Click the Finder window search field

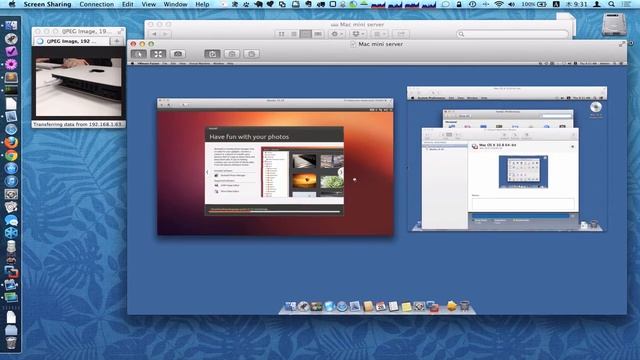513,34
